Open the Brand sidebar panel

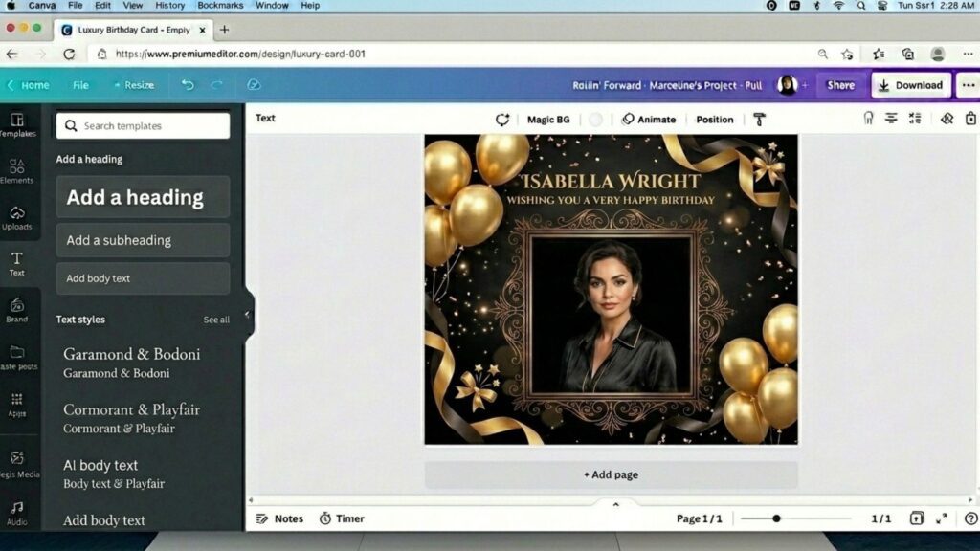click(x=17, y=310)
